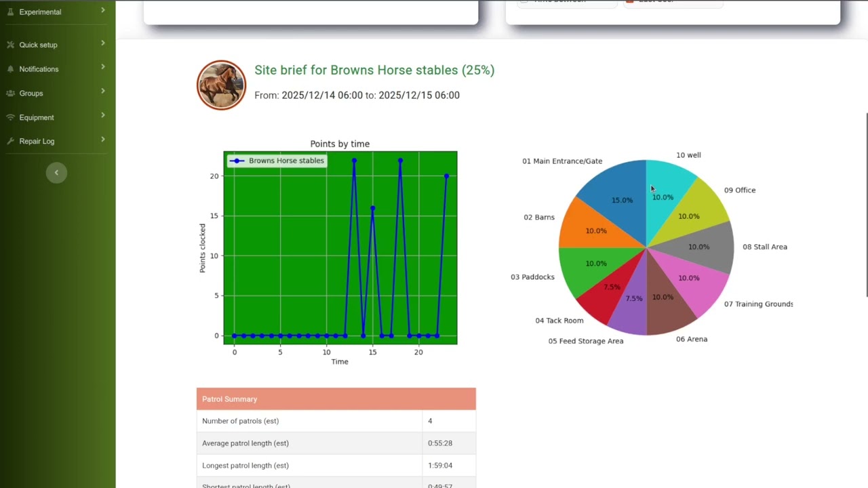
Task: Click the end date 2025/12/15 06:00
Action: (x=419, y=96)
